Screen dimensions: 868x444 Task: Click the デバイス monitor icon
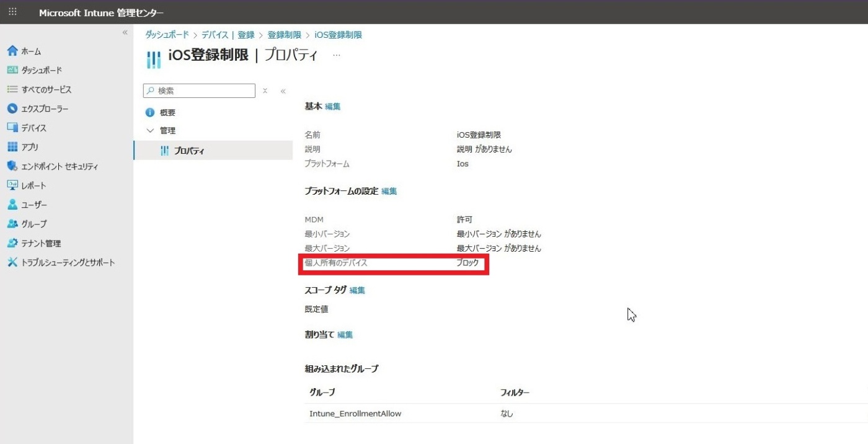coord(12,128)
